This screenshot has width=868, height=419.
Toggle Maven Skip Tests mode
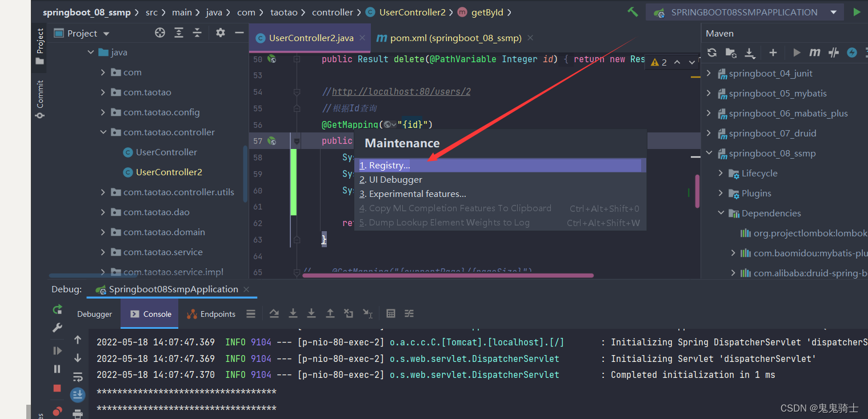[x=834, y=53]
